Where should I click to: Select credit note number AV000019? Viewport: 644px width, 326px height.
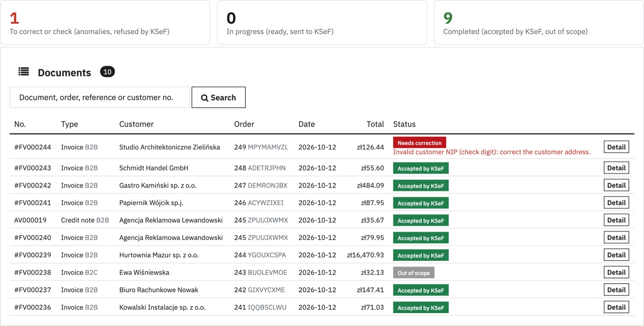point(30,220)
